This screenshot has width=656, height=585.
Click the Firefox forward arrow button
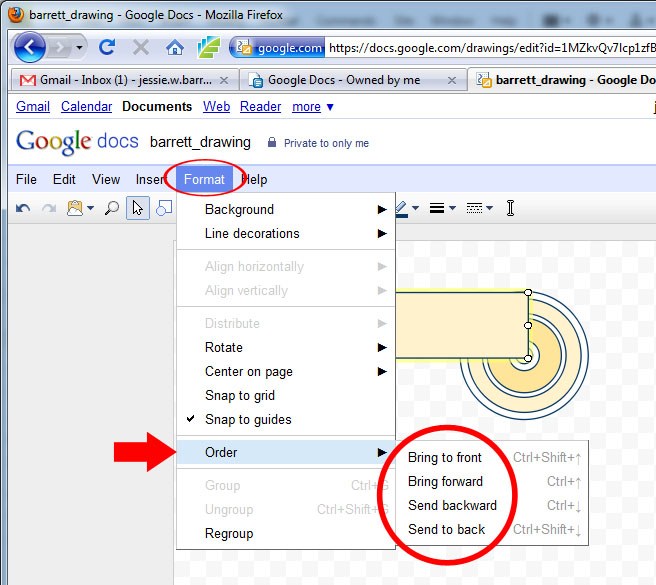[60, 48]
